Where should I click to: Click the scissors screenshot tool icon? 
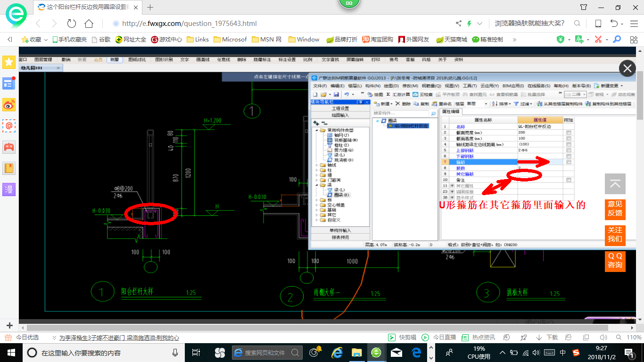click(x=598, y=40)
